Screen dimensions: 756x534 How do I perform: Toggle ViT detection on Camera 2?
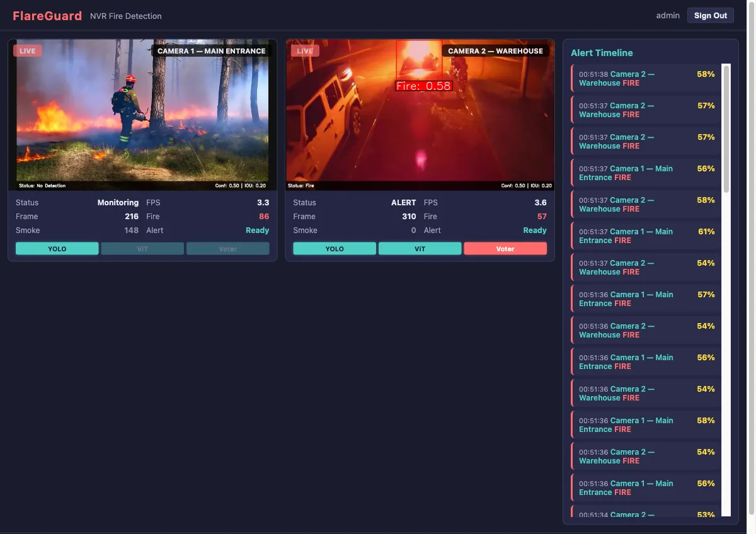coord(420,248)
